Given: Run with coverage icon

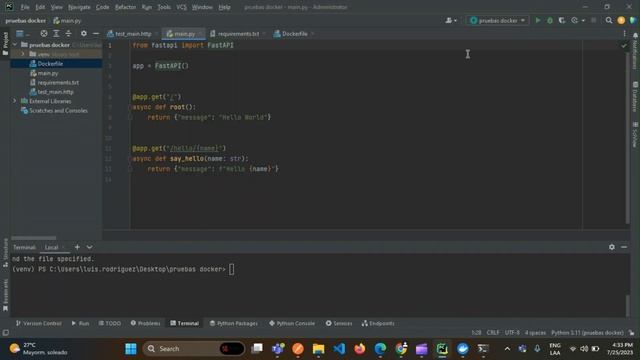Looking at the screenshot, I should pyautogui.click(x=562, y=20).
